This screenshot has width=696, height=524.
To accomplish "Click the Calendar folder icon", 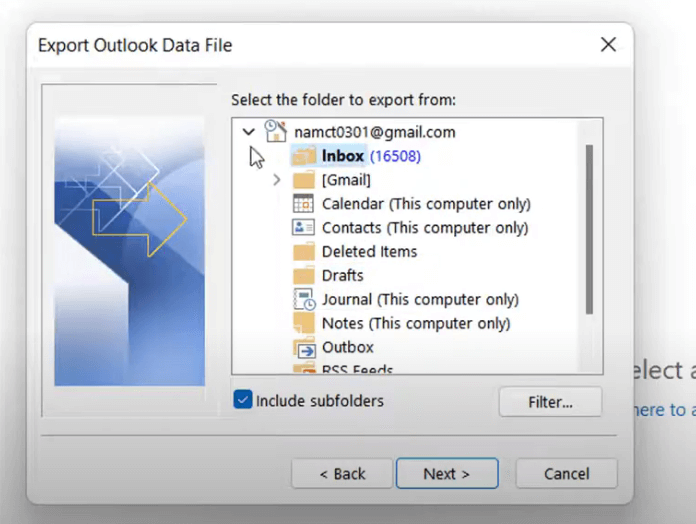I will 304,204.
